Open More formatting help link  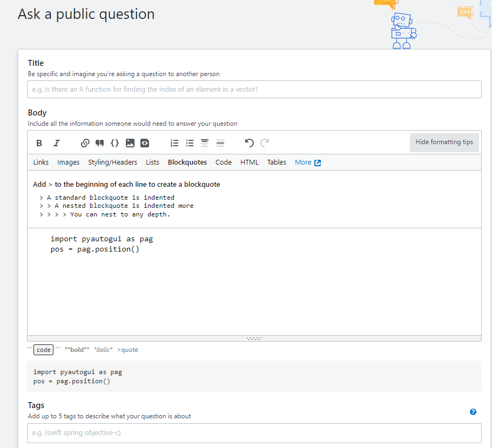307,162
